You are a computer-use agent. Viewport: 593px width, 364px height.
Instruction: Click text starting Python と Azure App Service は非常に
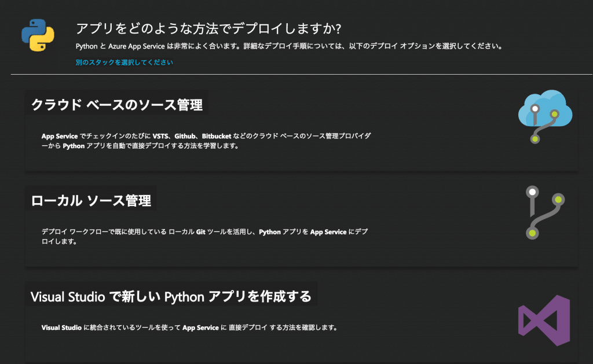[290, 46]
